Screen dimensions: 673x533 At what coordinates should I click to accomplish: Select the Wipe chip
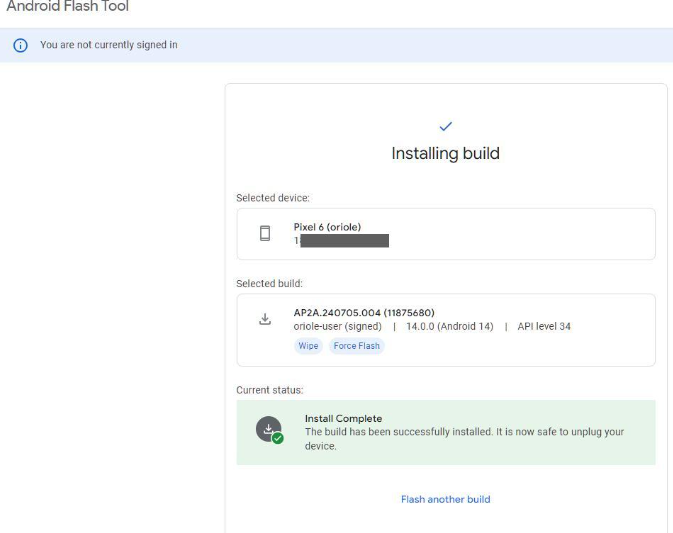[308, 346]
